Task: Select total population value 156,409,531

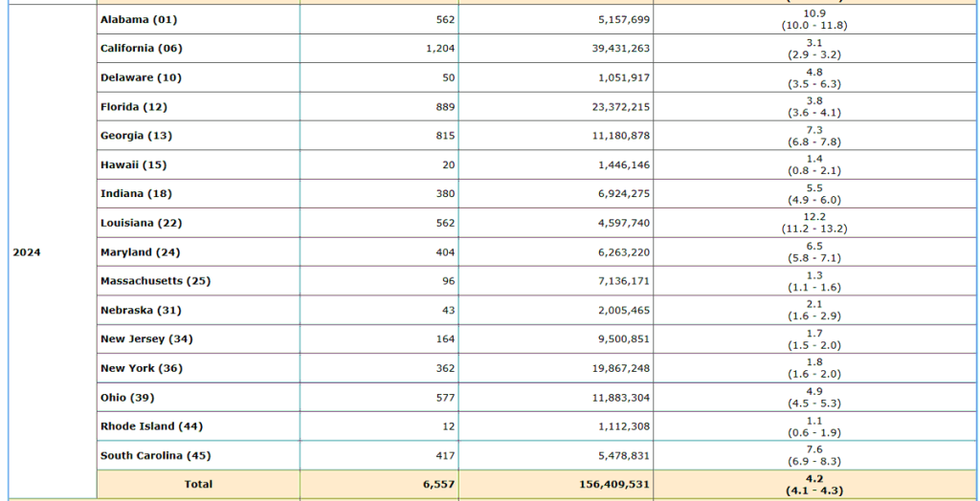Action: (613, 484)
